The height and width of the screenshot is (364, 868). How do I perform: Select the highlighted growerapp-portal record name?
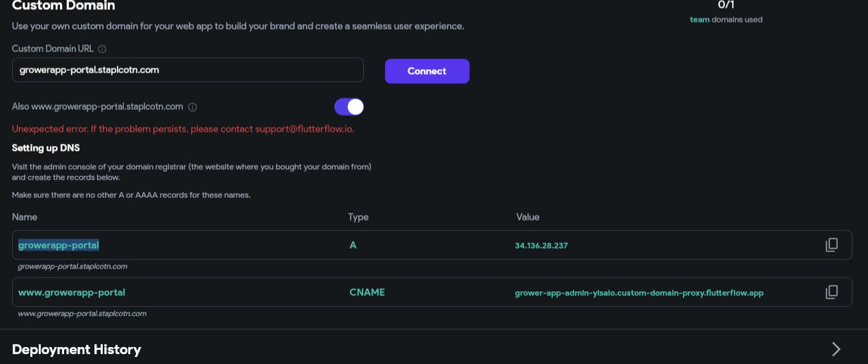[x=58, y=245]
